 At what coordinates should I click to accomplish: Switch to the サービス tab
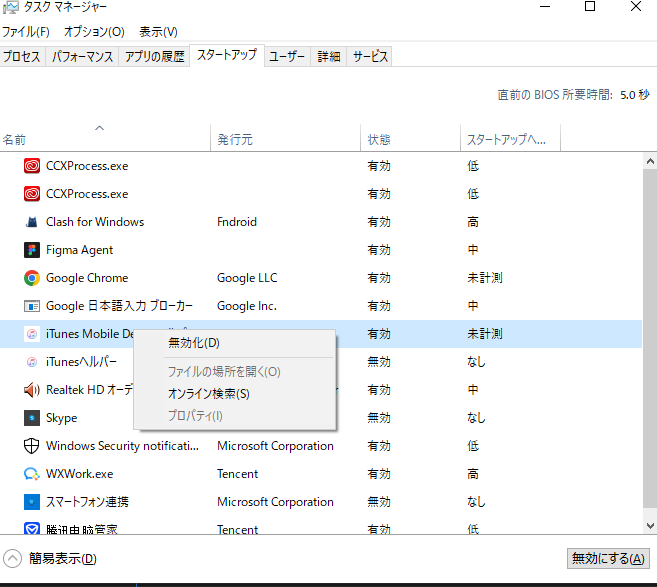coord(370,56)
